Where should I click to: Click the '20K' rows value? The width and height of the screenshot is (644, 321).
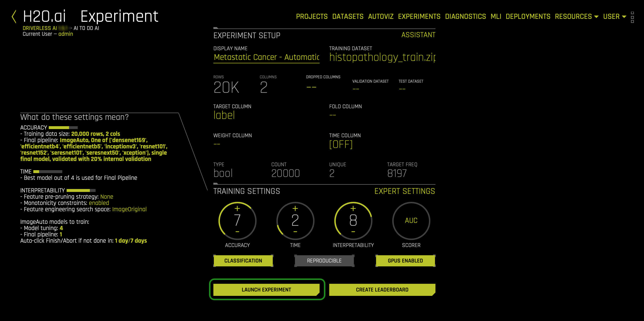click(x=226, y=88)
